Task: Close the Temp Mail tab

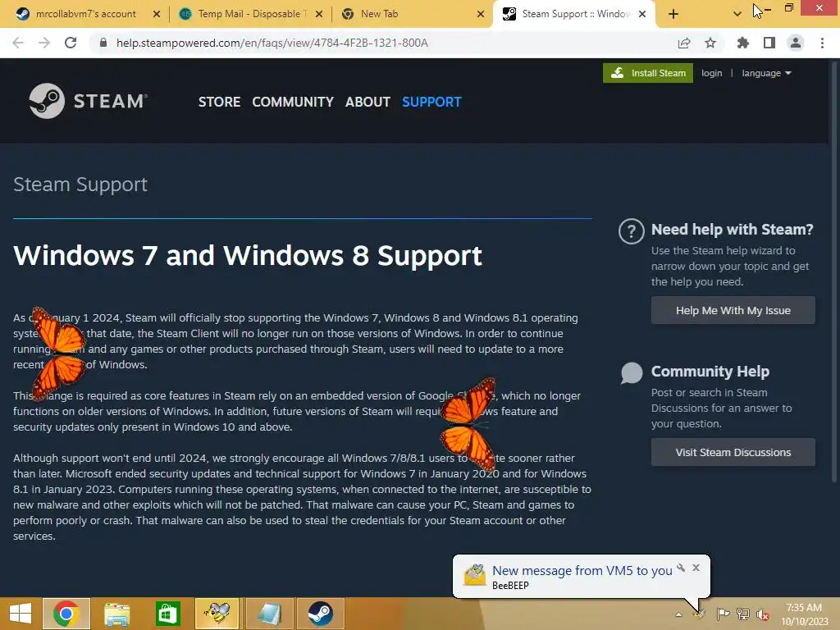Action: coord(319,14)
